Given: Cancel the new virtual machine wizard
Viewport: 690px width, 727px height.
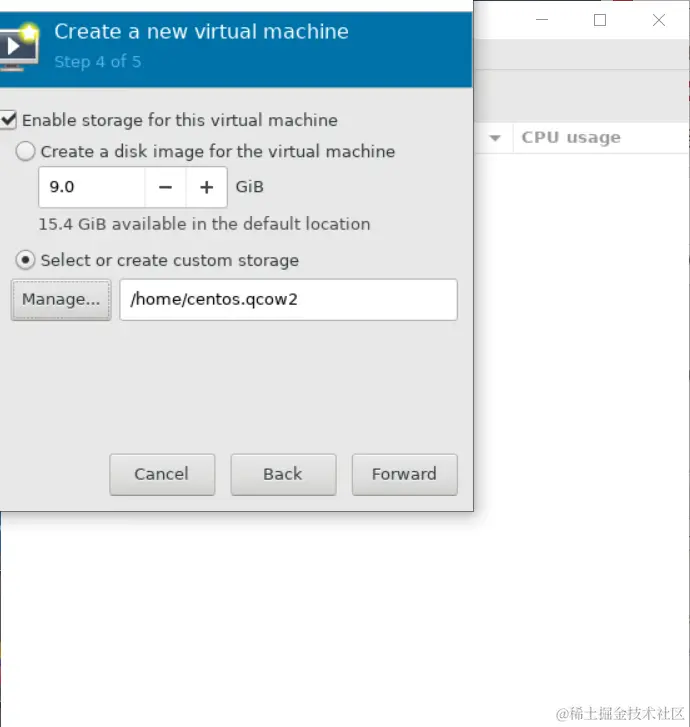Looking at the screenshot, I should point(162,474).
